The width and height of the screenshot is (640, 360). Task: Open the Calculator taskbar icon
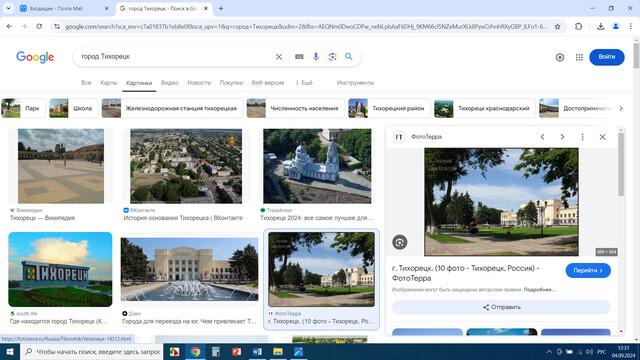(x=216, y=351)
